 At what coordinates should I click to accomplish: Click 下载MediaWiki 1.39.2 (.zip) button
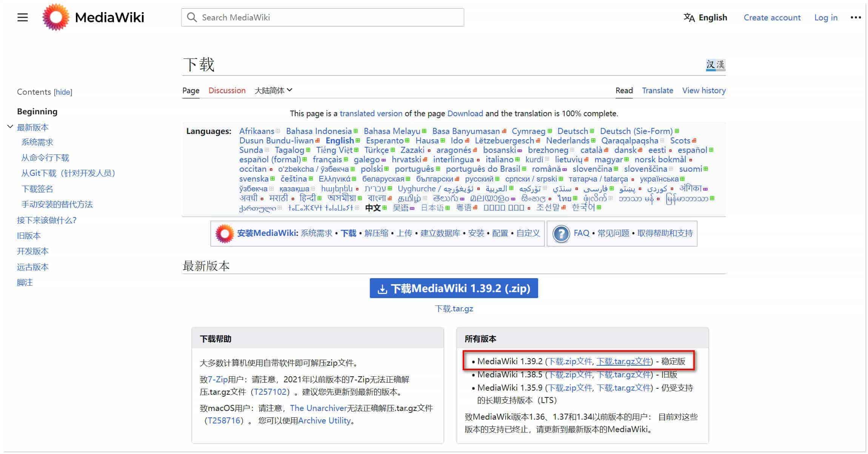(454, 288)
